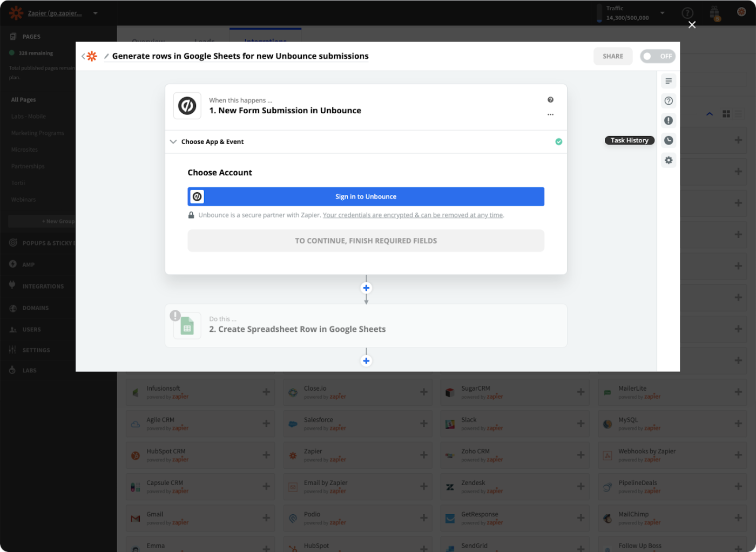Add the MailChimp integration with plus icon
Viewport: 756px width, 552px height.
click(738, 518)
